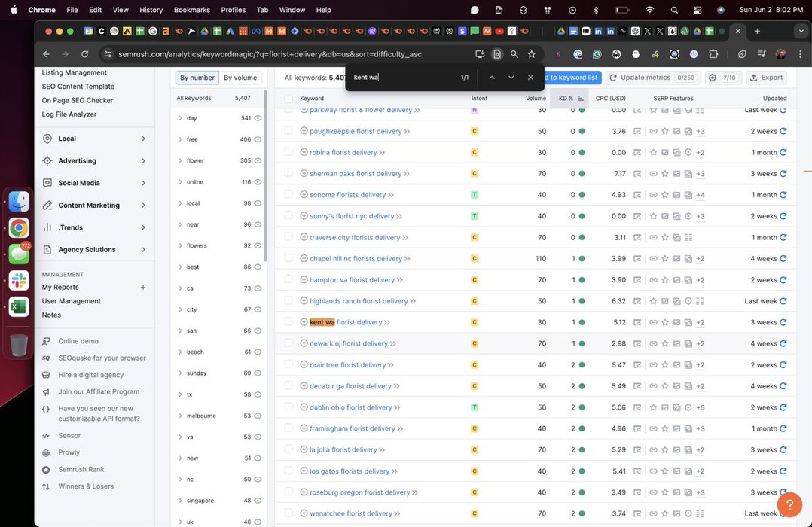View SERP for sherman oaks florist delivery
Image resolution: width=812 pixels, height=527 pixels.
(x=637, y=173)
